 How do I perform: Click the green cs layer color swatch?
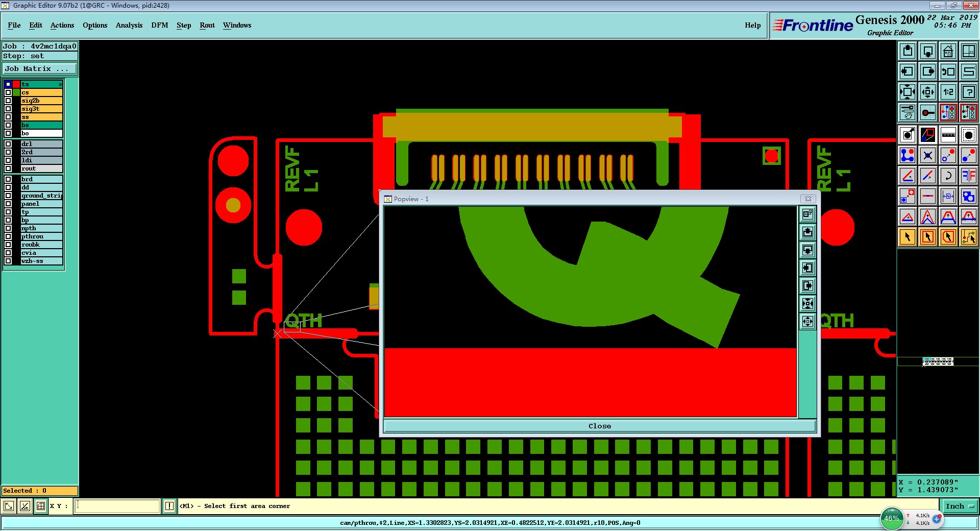(x=16, y=92)
